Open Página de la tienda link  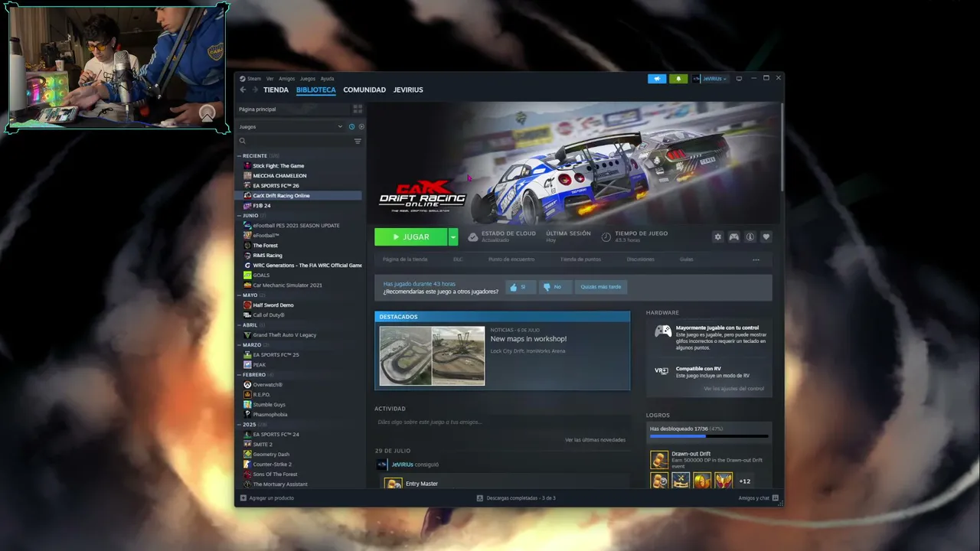(405, 259)
